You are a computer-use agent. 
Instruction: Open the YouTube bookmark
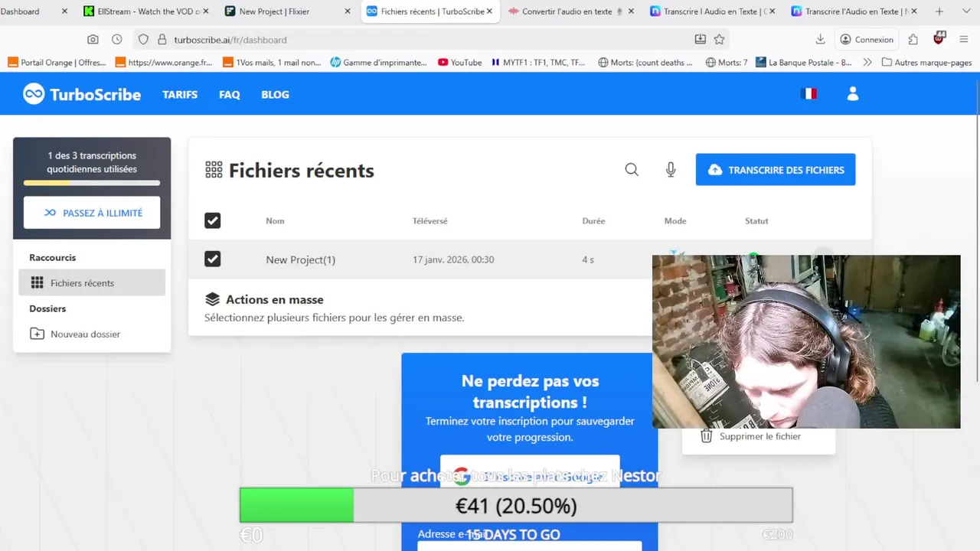click(x=459, y=63)
